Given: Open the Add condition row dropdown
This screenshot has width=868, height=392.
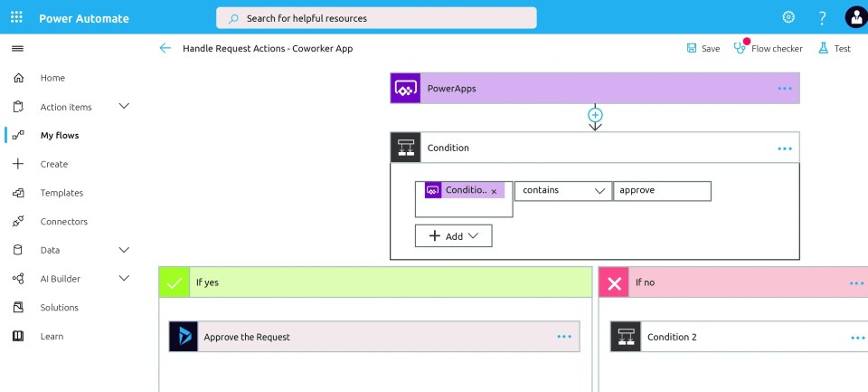Looking at the screenshot, I should pyautogui.click(x=454, y=236).
